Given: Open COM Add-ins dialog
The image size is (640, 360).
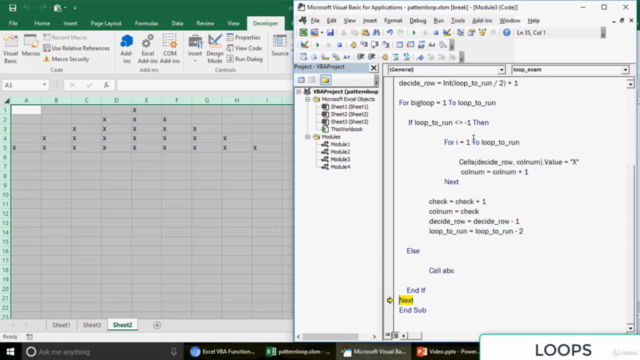Looking at the screenshot, I should (170, 49).
